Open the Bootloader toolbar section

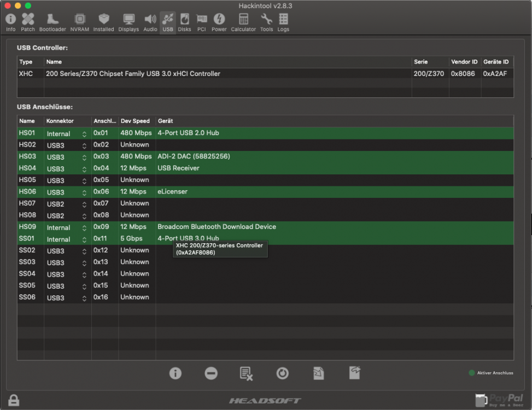coord(52,22)
